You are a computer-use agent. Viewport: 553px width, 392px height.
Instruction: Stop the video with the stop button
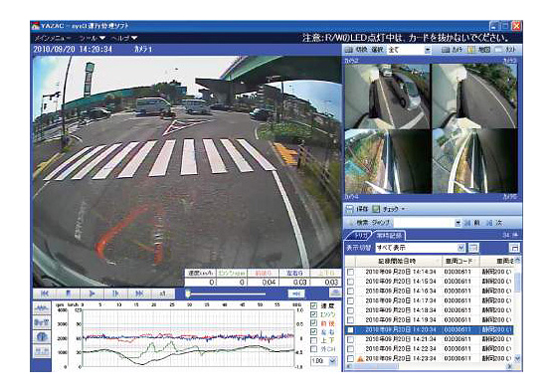(68, 294)
